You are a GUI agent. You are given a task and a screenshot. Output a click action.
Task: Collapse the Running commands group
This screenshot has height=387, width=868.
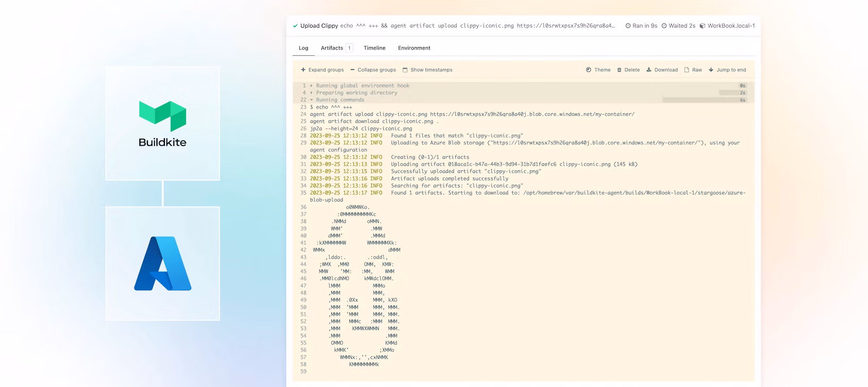coord(312,100)
